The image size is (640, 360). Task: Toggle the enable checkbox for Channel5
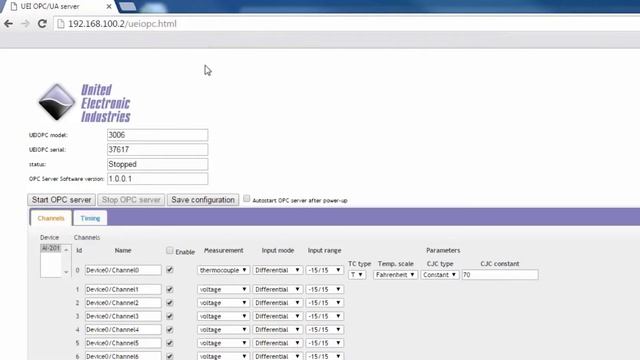[170, 343]
